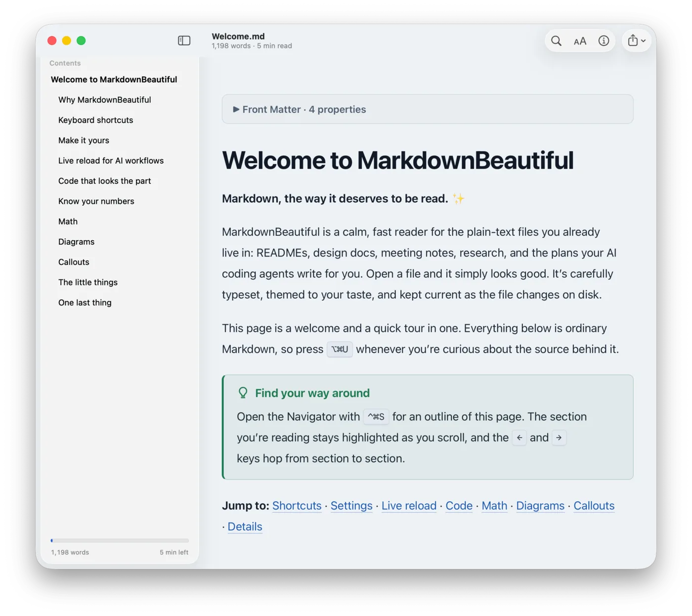The height and width of the screenshot is (616, 692).
Task: Click the reading progress bar in sidebar
Action: [x=120, y=540]
